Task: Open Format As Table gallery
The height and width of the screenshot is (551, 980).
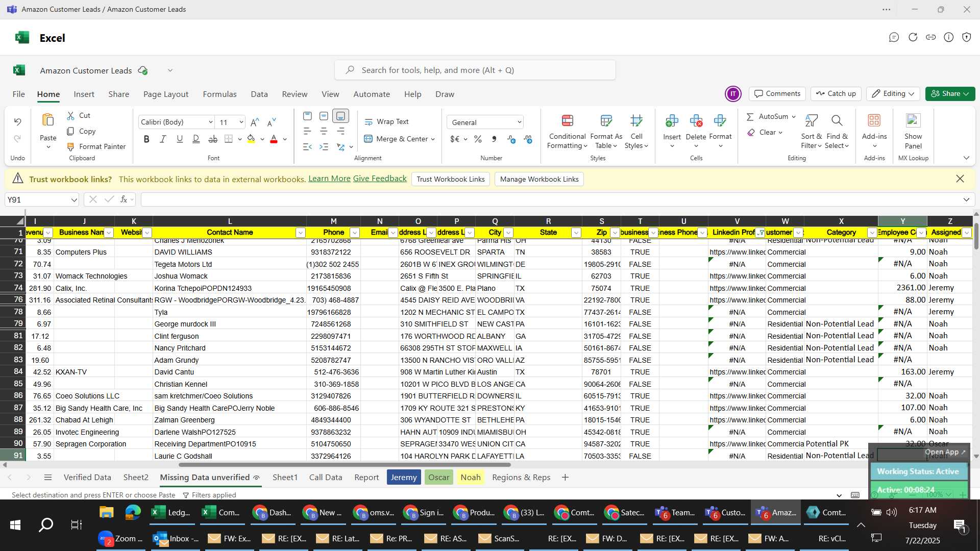Action: [x=606, y=132]
